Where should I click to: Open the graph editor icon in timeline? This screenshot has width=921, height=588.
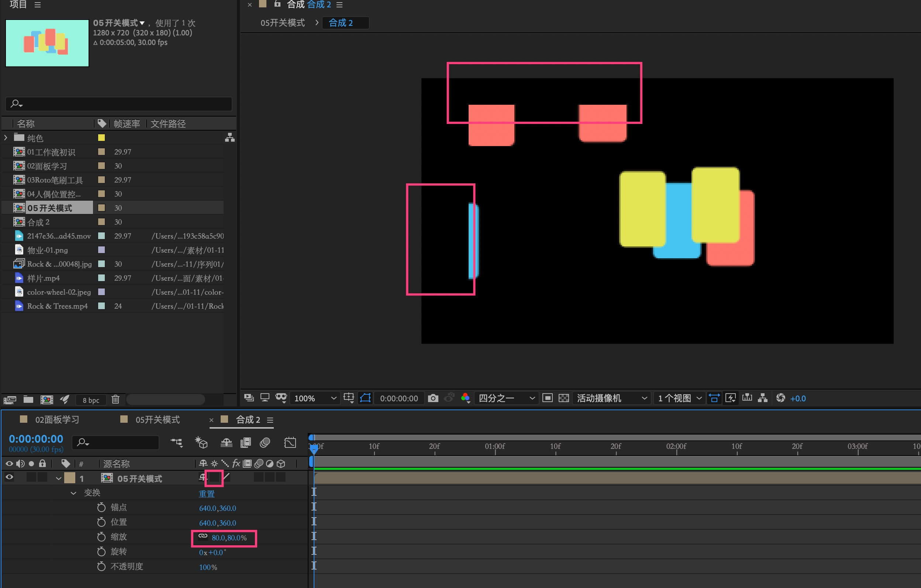(x=290, y=443)
